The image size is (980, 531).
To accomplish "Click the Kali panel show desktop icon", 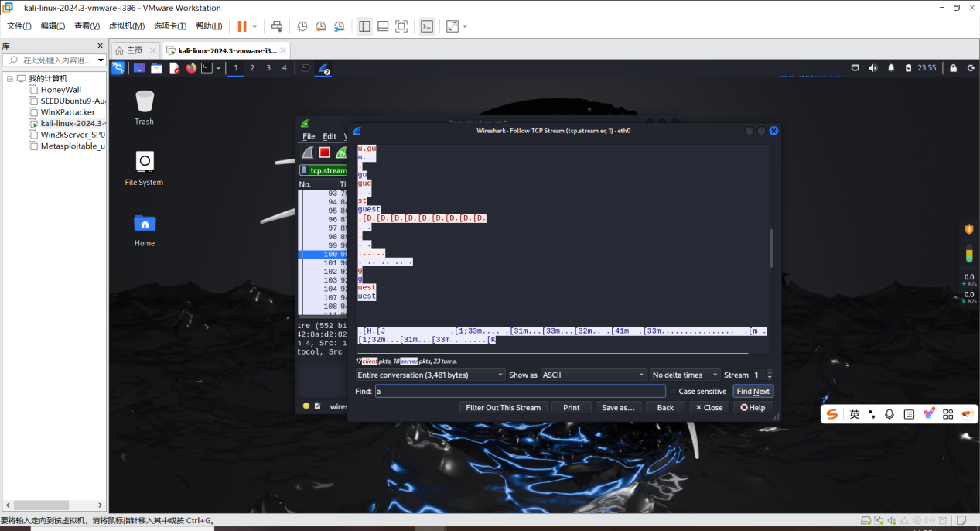I will tap(139, 68).
